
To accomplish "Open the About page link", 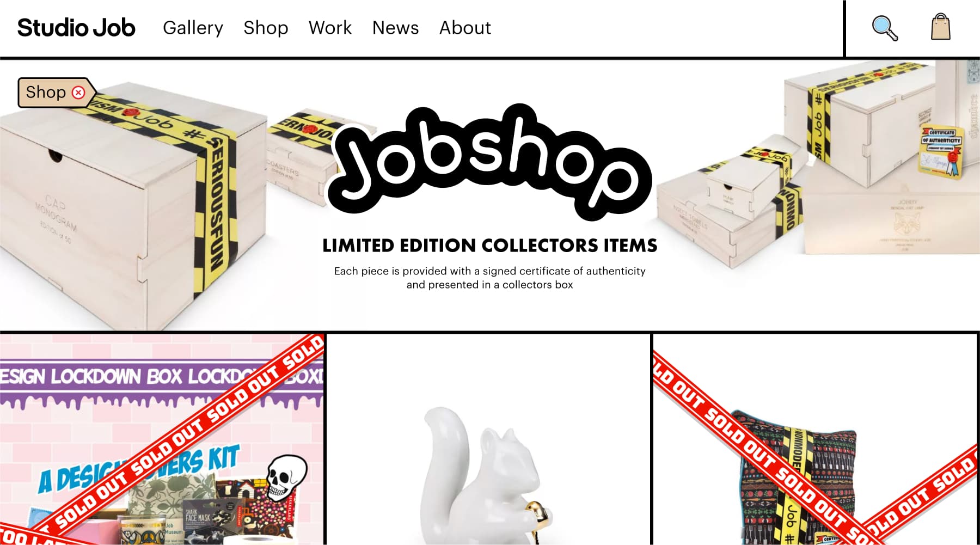I will [465, 28].
